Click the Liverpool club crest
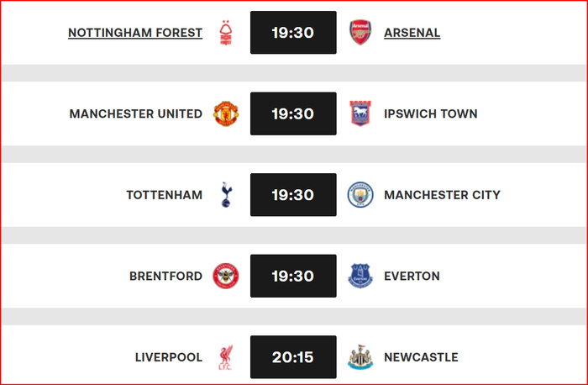 225,357
